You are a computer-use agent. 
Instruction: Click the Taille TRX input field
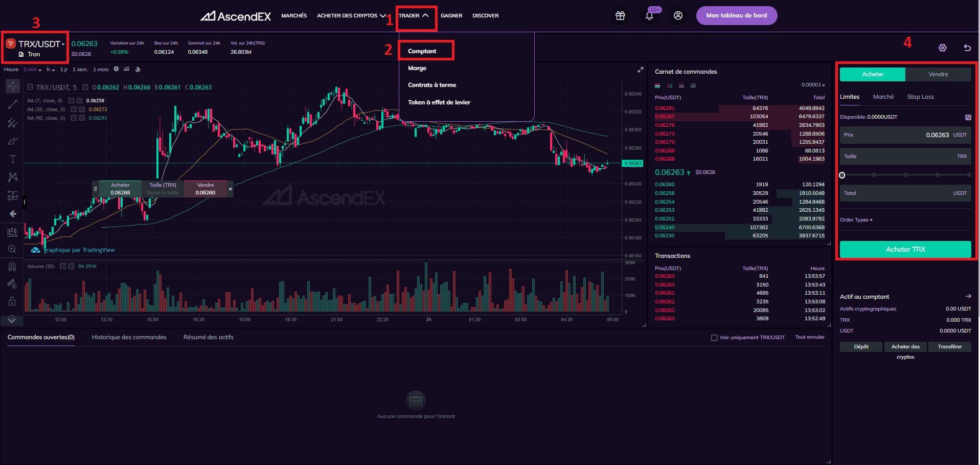pos(905,157)
